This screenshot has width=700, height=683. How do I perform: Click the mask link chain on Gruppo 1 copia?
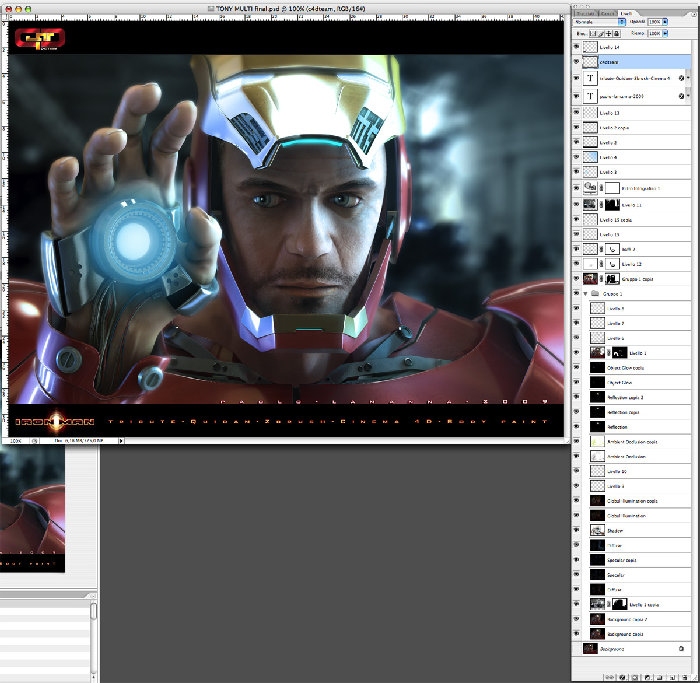pyautogui.click(x=601, y=279)
